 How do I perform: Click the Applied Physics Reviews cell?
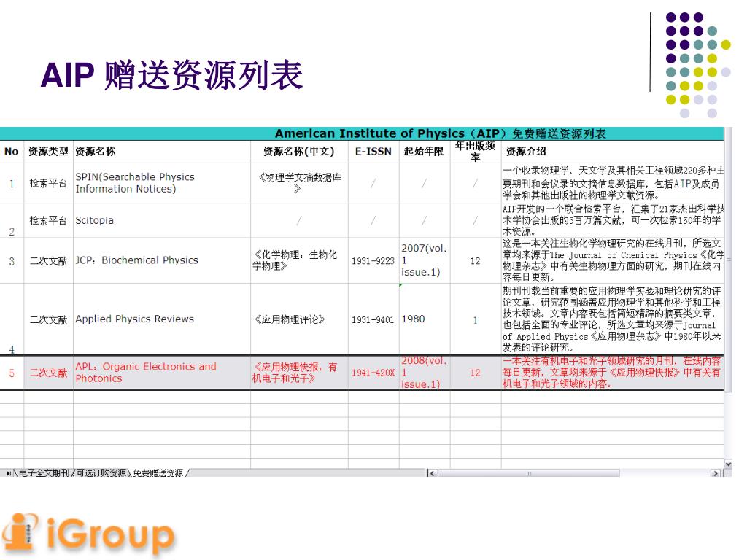click(161, 319)
